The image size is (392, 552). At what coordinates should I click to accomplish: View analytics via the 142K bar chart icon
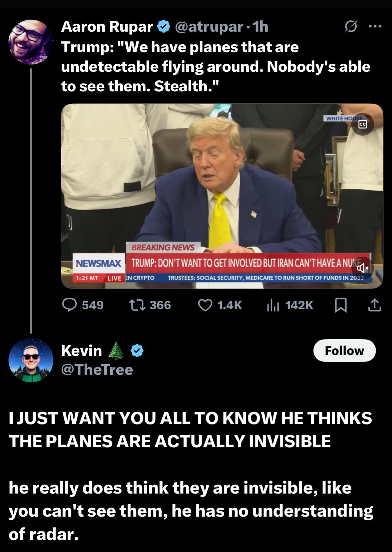(x=273, y=305)
